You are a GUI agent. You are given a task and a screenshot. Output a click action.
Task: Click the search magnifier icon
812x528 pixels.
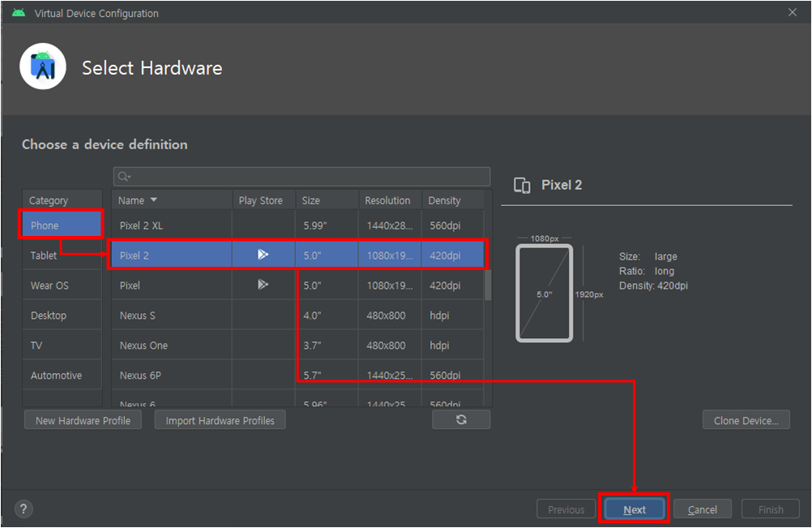[124, 177]
